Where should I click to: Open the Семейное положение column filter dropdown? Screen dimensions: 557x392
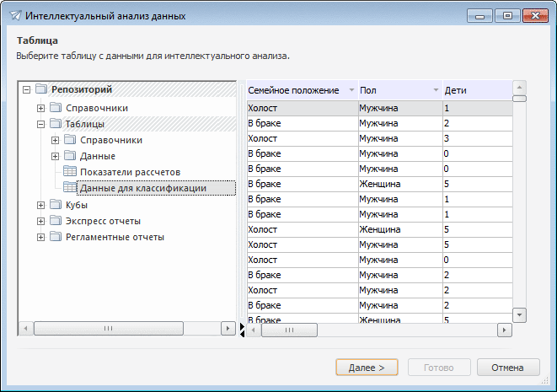click(351, 90)
